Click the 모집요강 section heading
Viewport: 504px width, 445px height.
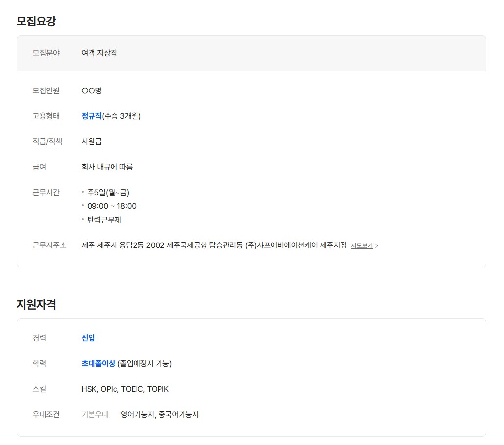(36, 21)
